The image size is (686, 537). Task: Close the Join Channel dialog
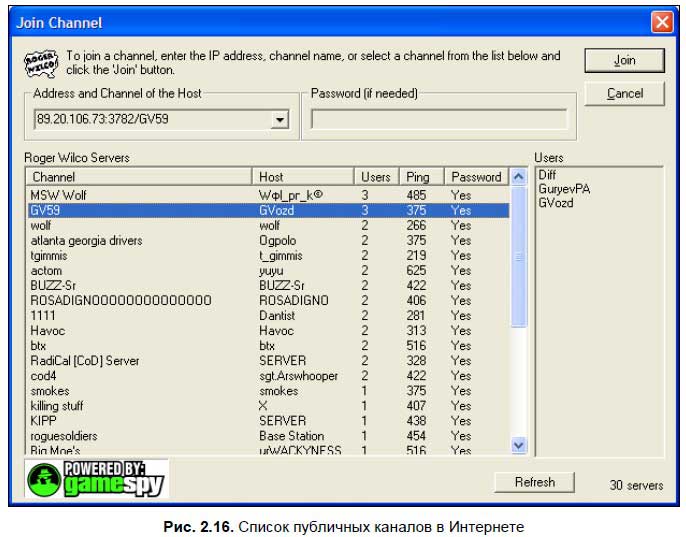[x=661, y=22]
